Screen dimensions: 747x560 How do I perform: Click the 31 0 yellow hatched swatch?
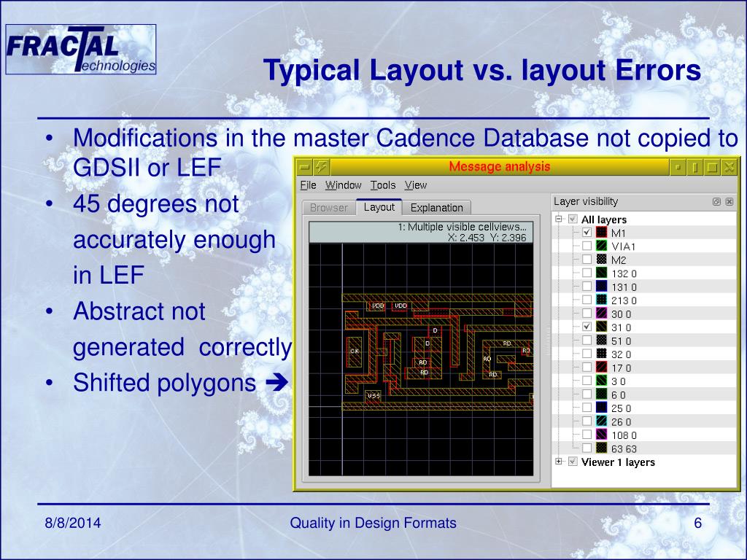[x=602, y=327]
